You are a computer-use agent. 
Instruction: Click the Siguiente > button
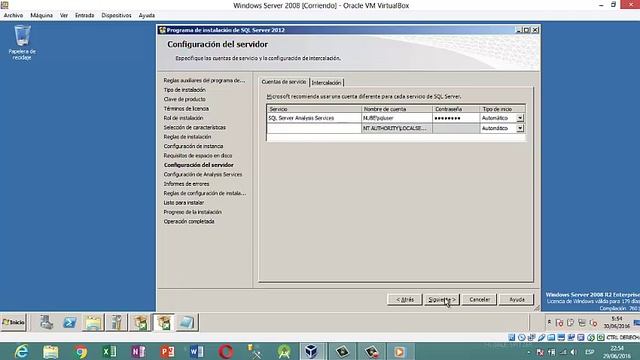[x=442, y=300]
